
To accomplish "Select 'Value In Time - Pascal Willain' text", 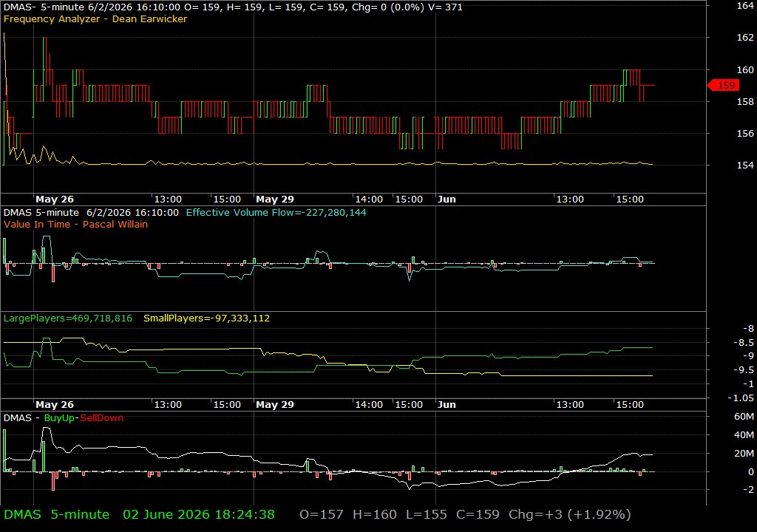I will 76,224.
